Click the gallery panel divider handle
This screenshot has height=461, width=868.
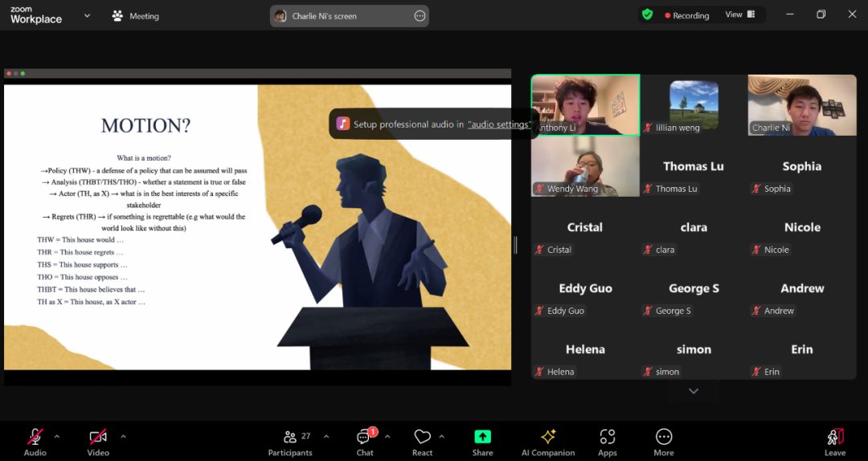515,245
